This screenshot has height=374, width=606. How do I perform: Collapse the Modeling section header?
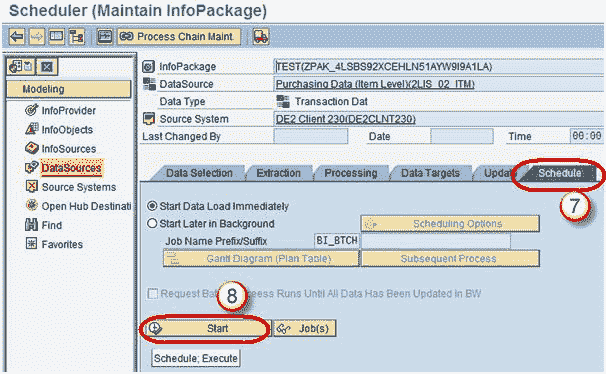point(69,89)
